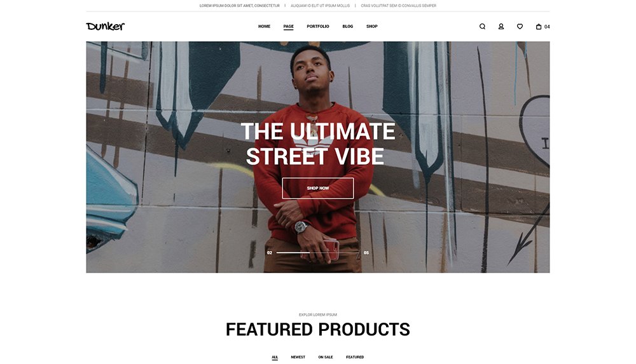Open the wishlist heart icon

[520, 26]
